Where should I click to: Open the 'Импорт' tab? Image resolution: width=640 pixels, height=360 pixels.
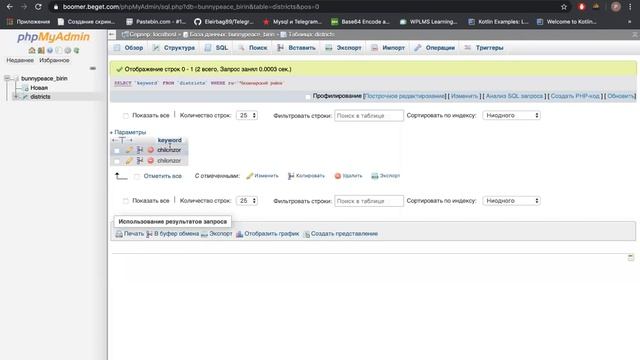pos(388,48)
